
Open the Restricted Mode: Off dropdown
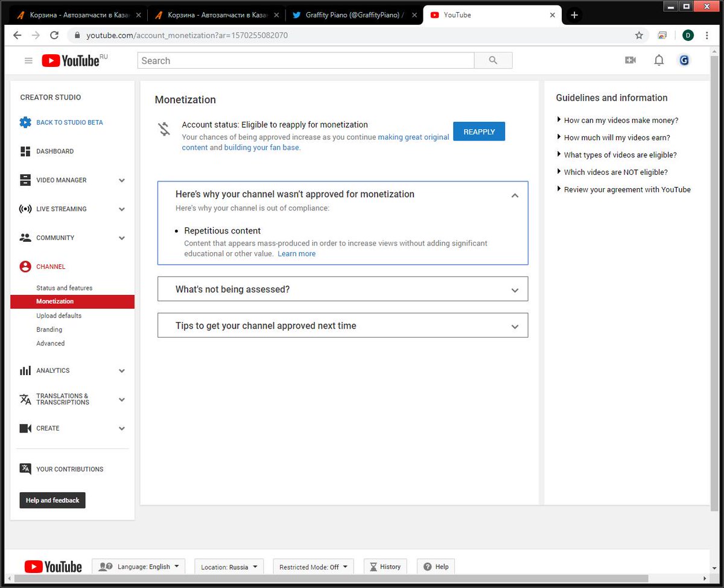pyautogui.click(x=313, y=567)
